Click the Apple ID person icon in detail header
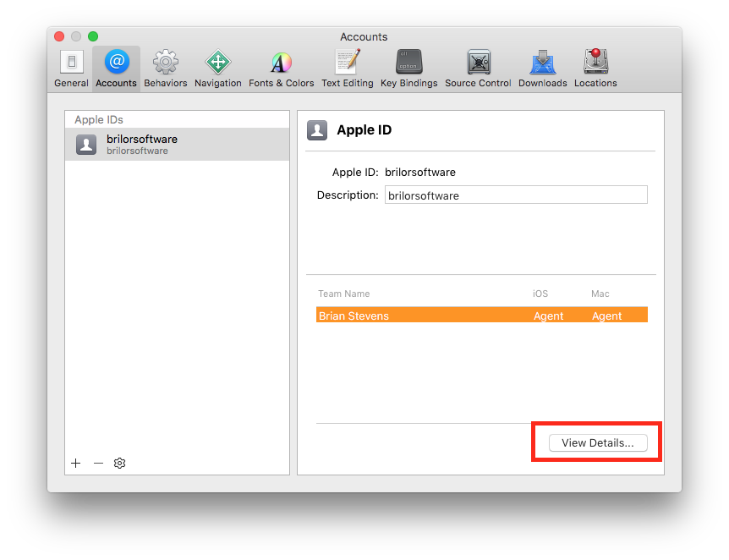The image size is (729, 560). tap(317, 130)
